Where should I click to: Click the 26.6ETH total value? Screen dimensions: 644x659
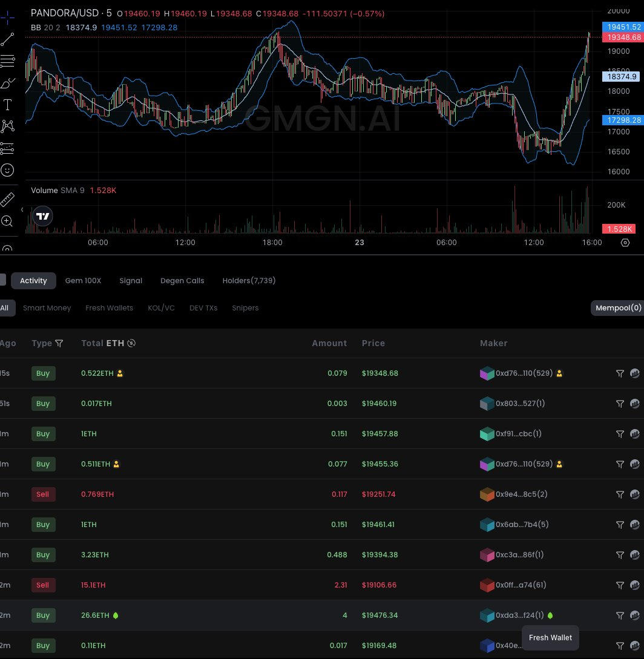(x=95, y=615)
